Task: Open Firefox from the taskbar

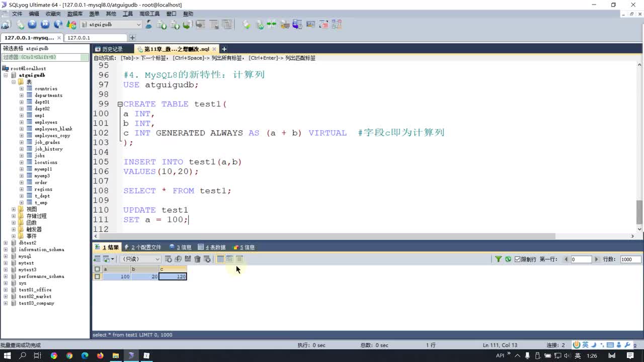Action: 100,355
